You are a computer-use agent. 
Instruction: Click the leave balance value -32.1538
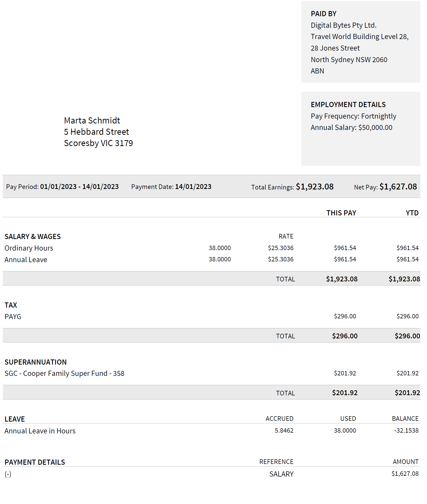(x=406, y=431)
